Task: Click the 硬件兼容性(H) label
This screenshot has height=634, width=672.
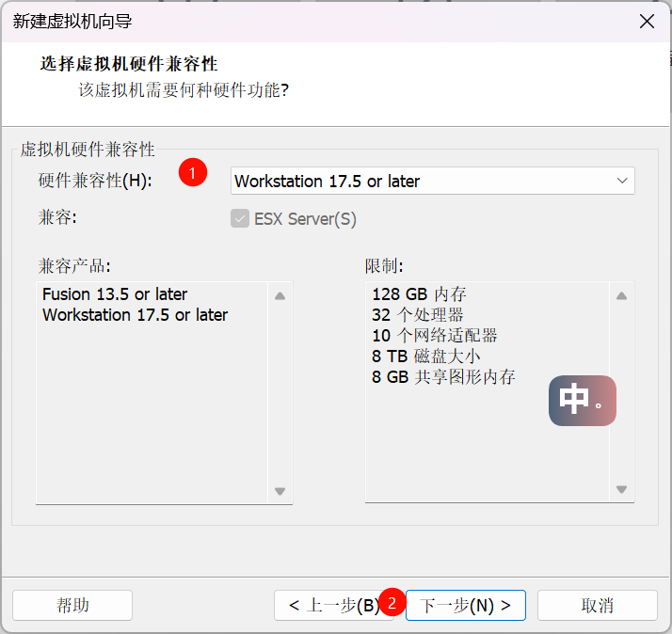Action: [x=95, y=181]
